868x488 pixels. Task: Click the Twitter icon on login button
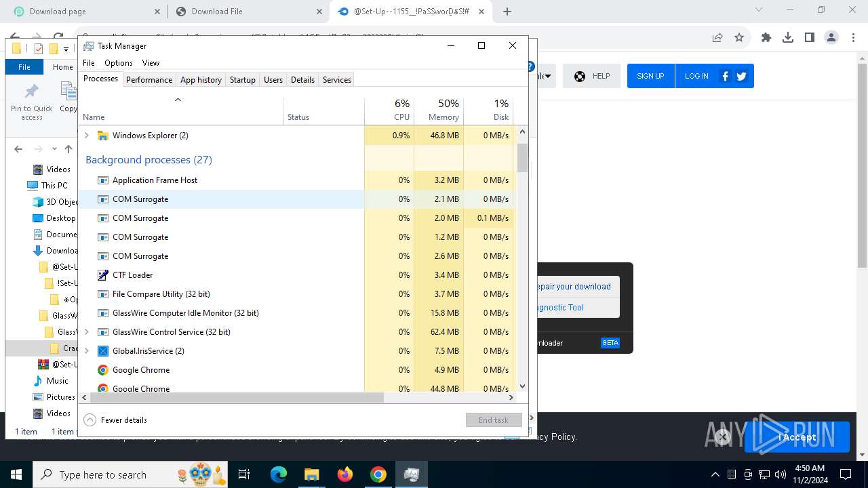(x=741, y=76)
